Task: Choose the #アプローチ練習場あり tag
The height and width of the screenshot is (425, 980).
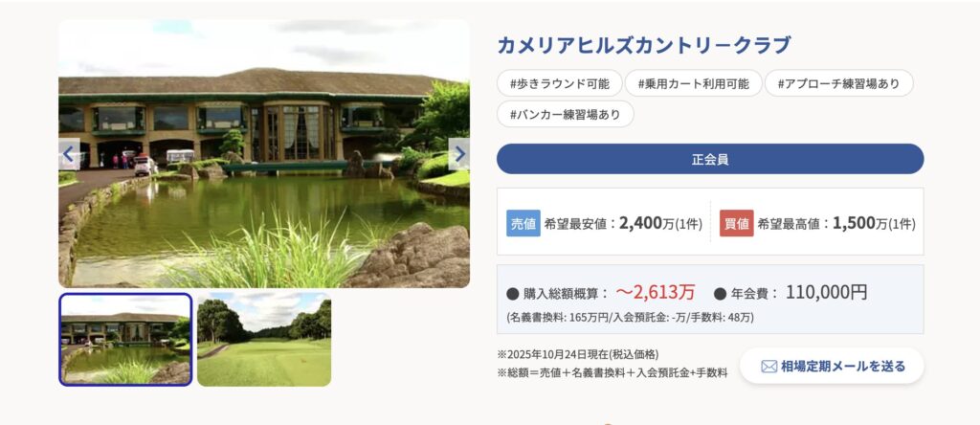Action: click(x=838, y=83)
